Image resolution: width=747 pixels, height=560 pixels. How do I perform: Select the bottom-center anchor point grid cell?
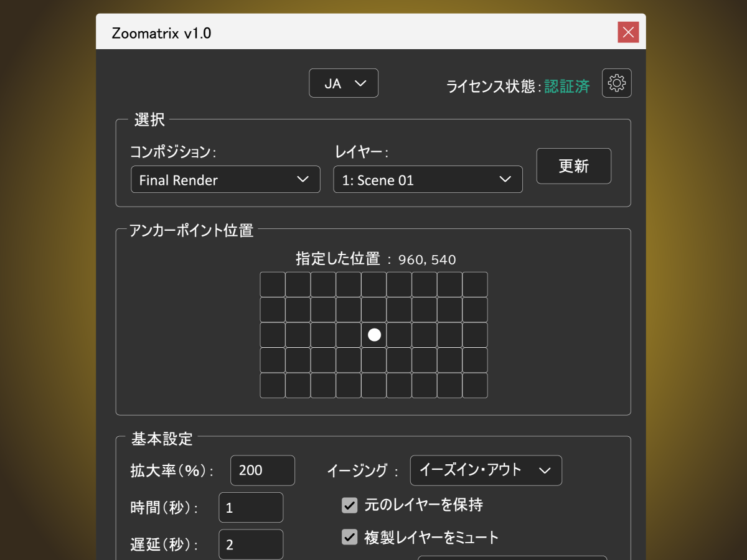coord(374,385)
